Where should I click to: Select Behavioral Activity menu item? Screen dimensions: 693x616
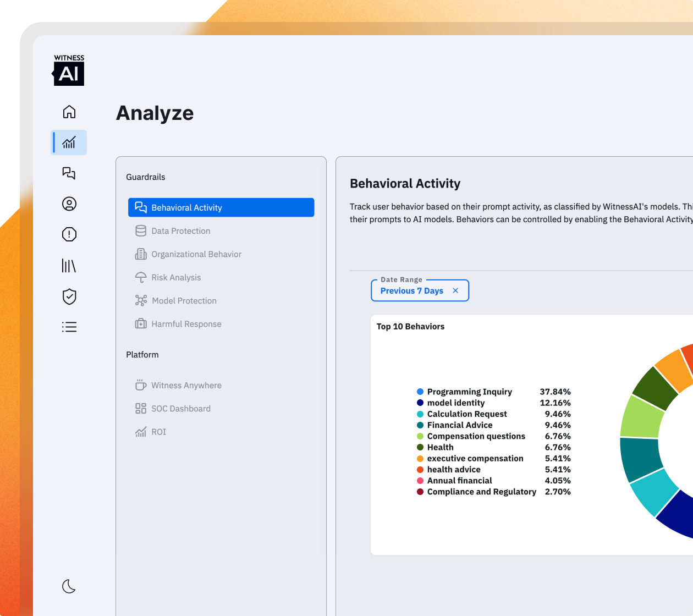(221, 207)
